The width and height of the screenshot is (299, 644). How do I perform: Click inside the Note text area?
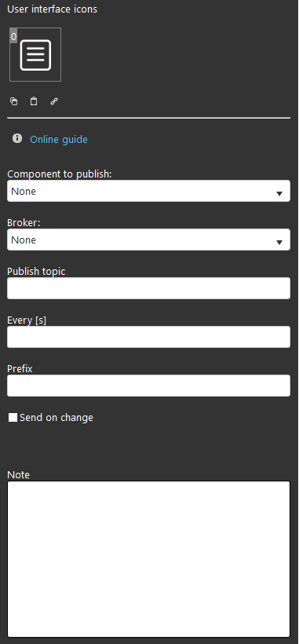[x=148, y=559]
